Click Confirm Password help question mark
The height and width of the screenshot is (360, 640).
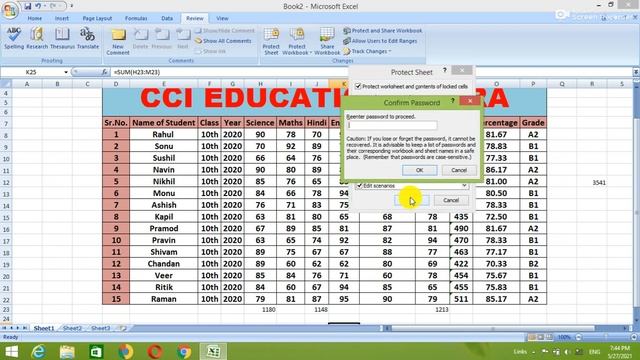452,101
